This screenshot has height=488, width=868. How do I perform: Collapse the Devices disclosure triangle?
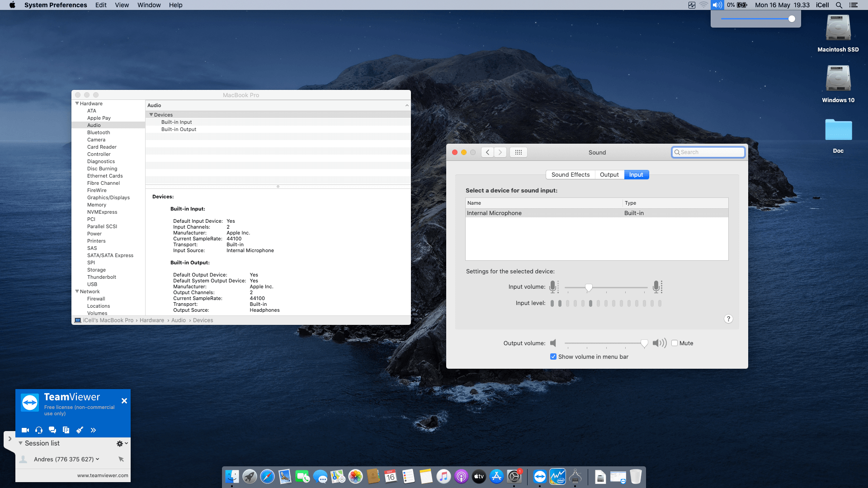click(151, 115)
